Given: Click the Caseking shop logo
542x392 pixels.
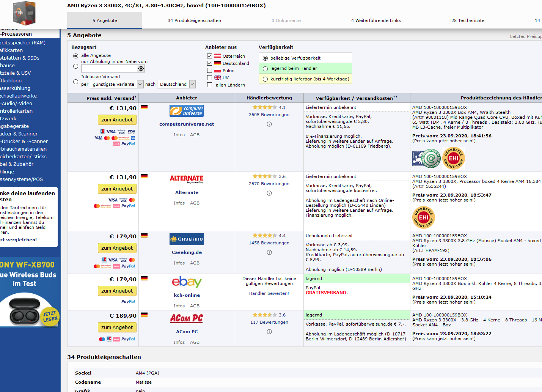Looking at the screenshot, I should [x=187, y=239].
